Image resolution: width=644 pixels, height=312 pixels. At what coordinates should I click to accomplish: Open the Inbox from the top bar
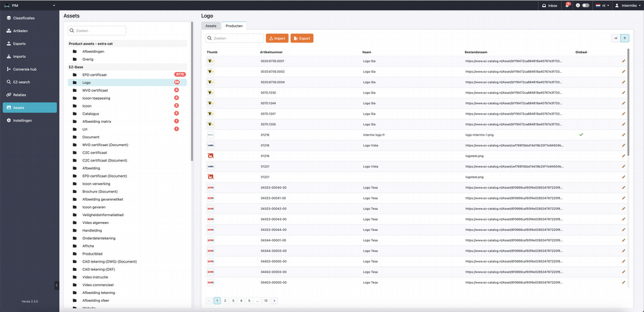click(549, 5)
